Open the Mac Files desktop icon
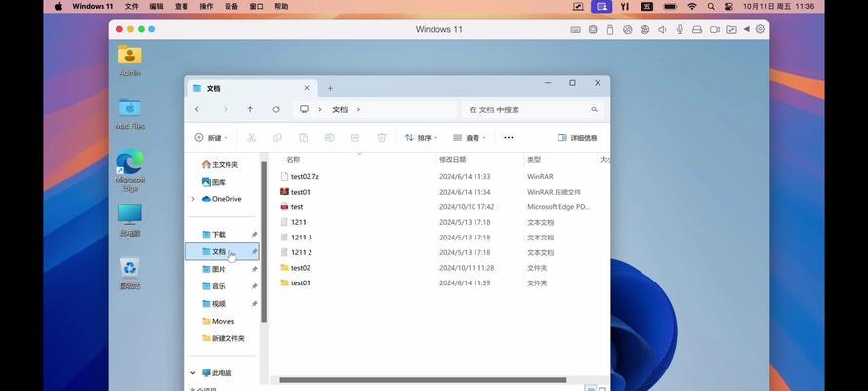 130,113
